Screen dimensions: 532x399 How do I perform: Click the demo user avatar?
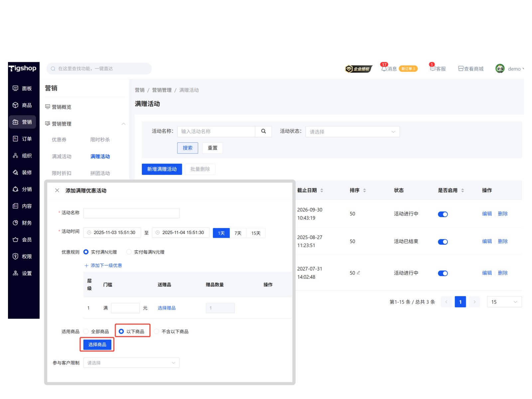click(500, 68)
